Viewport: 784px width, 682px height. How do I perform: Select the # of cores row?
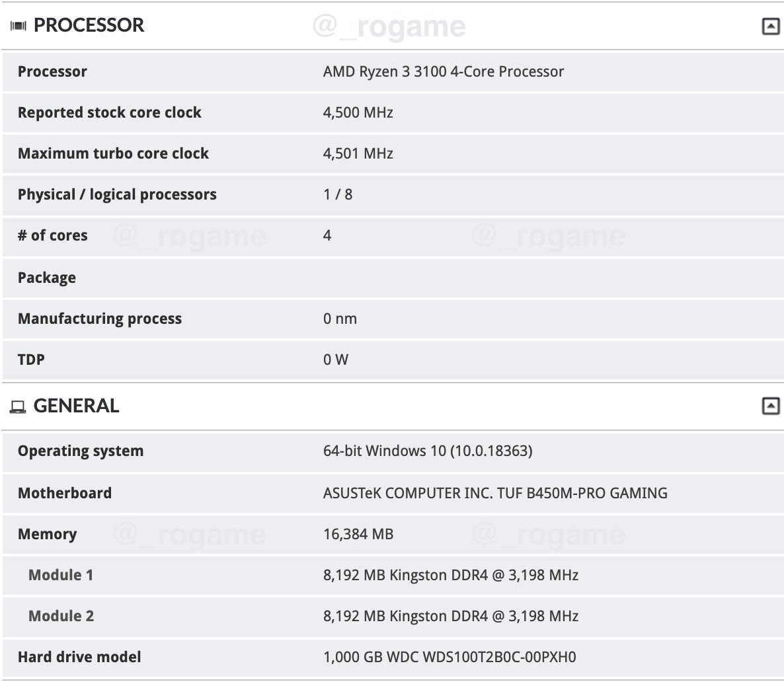(393, 235)
